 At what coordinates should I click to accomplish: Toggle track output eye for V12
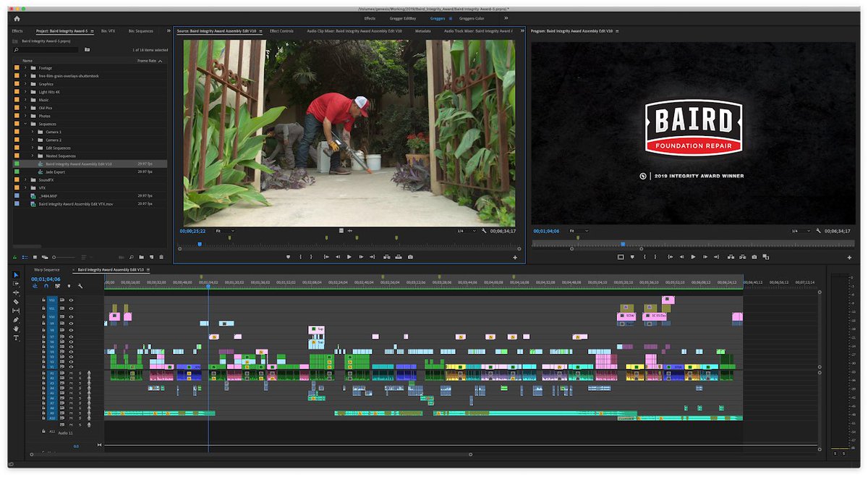[71, 300]
